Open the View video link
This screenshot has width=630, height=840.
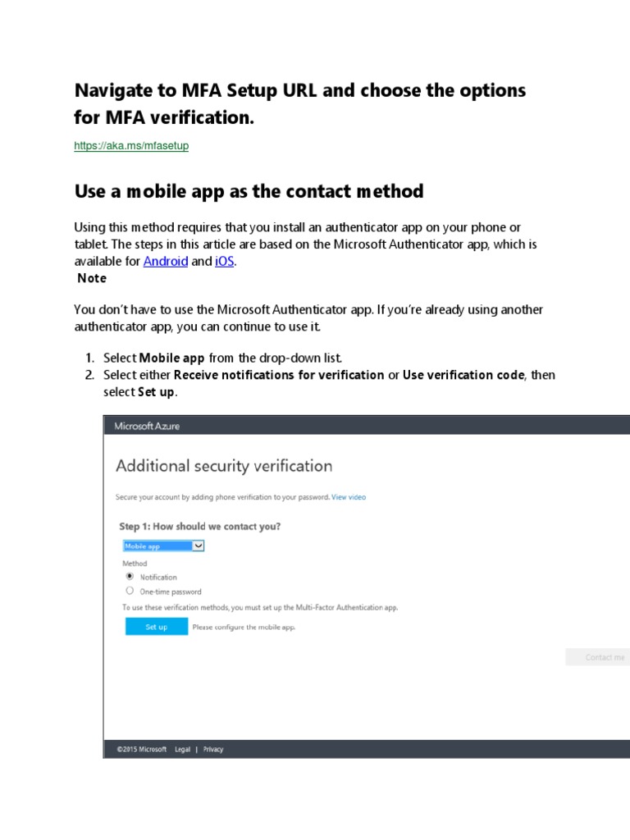click(x=349, y=497)
